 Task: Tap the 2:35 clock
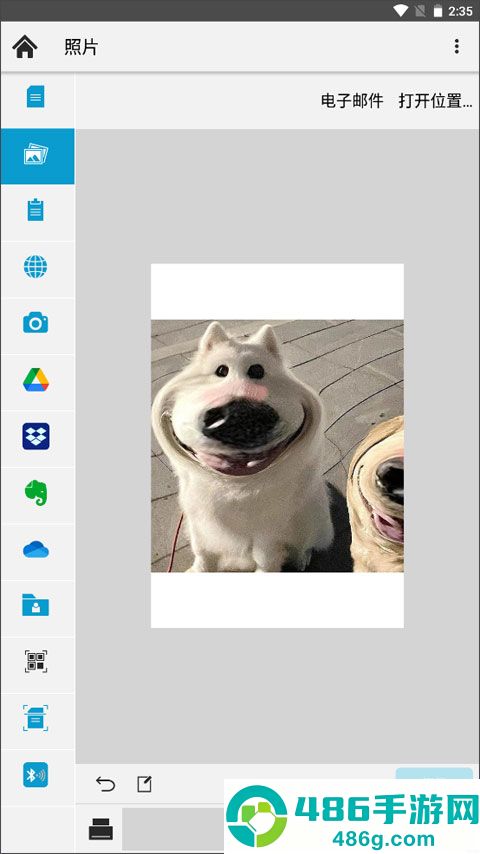click(x=460, y=11)
